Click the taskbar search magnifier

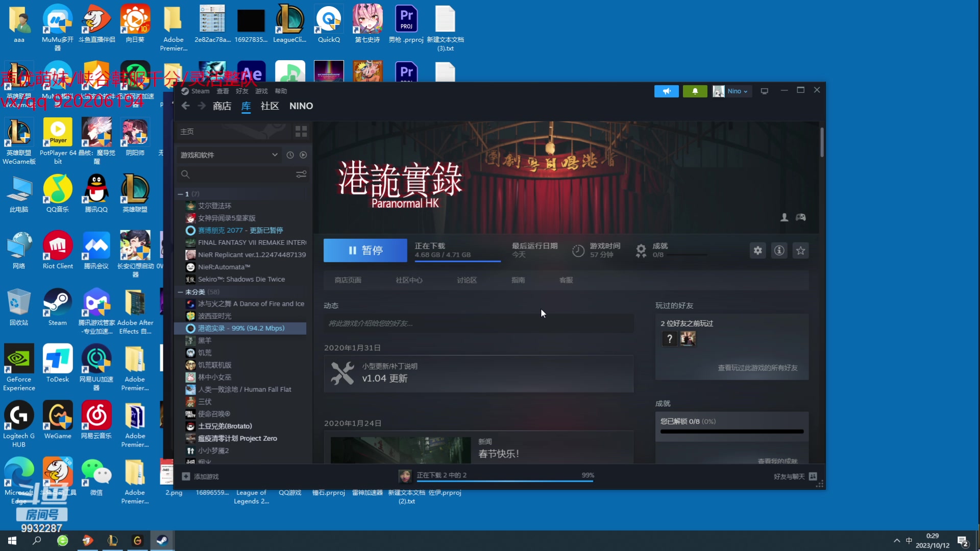[x=37, y=540]
